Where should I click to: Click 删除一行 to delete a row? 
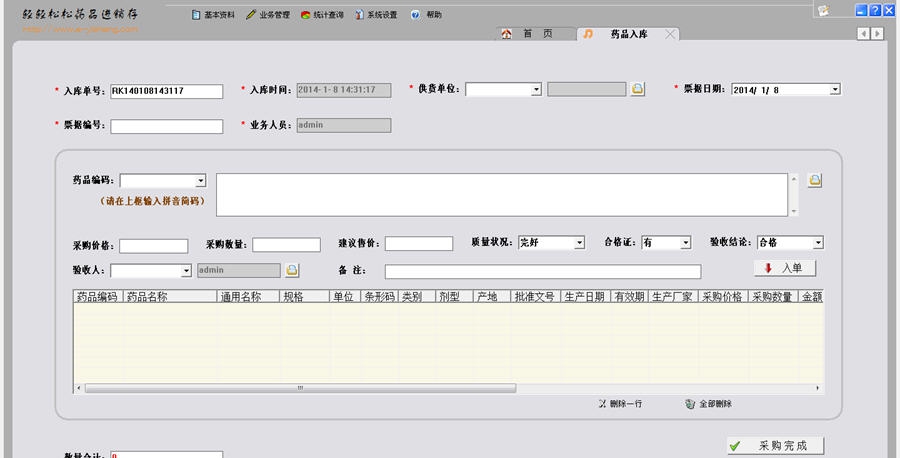coord(620,404)
